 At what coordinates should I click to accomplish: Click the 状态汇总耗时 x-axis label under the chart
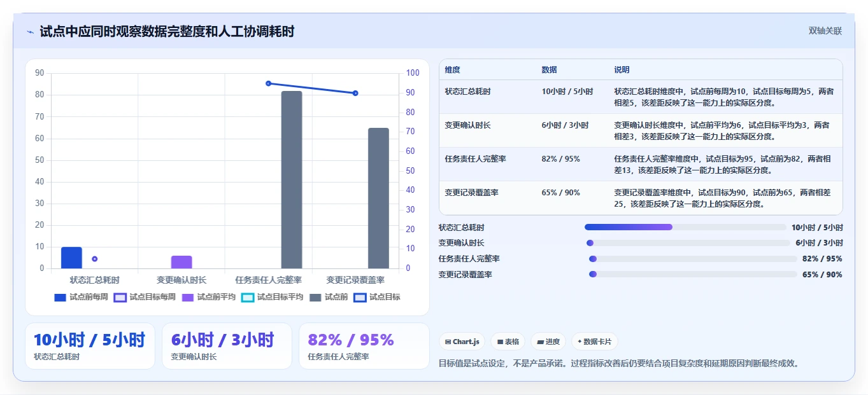pyautogui.click(x=95, y=280)
